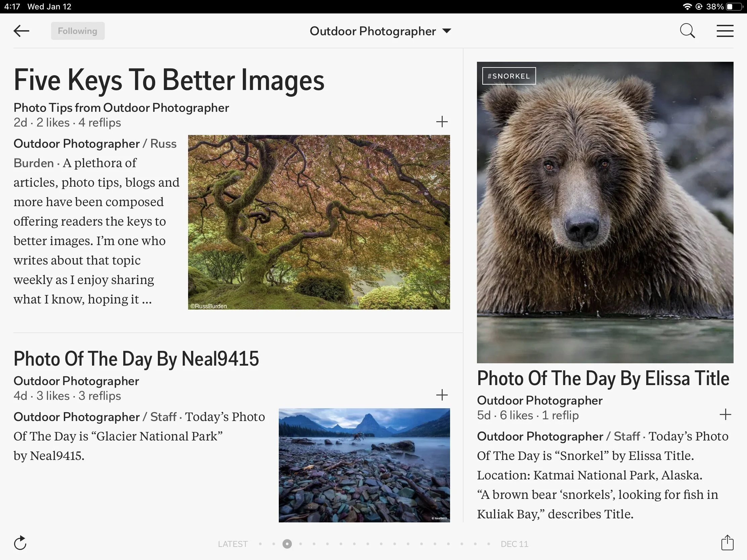This screenshot has height=560, width=747.
Task: Jump to DEC 11 in page timeline
Action: [514, 544]
